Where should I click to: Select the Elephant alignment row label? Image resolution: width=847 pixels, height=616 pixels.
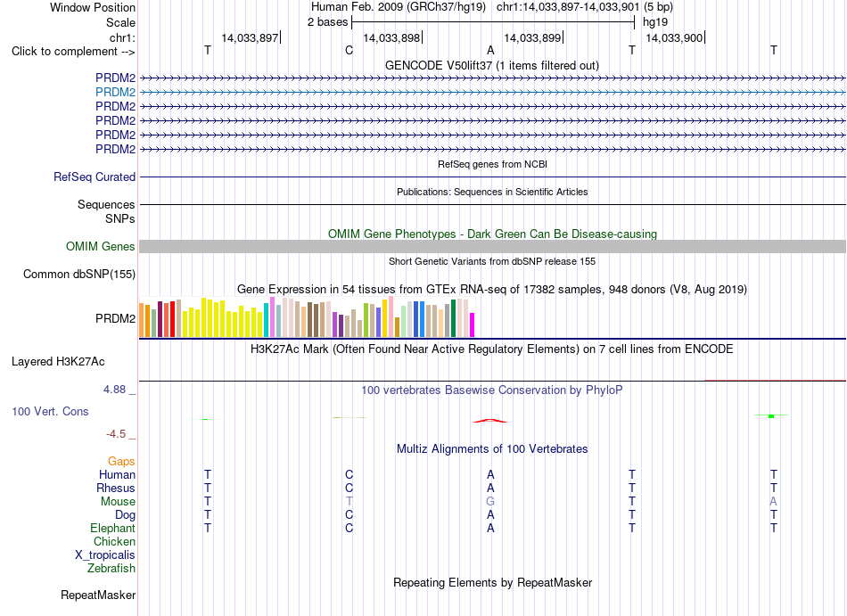[x=112, y=528]
